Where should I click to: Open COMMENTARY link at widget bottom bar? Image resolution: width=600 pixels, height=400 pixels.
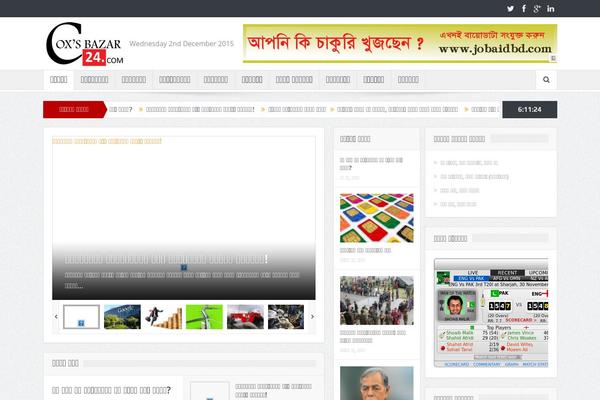click(x=487, y=364)
